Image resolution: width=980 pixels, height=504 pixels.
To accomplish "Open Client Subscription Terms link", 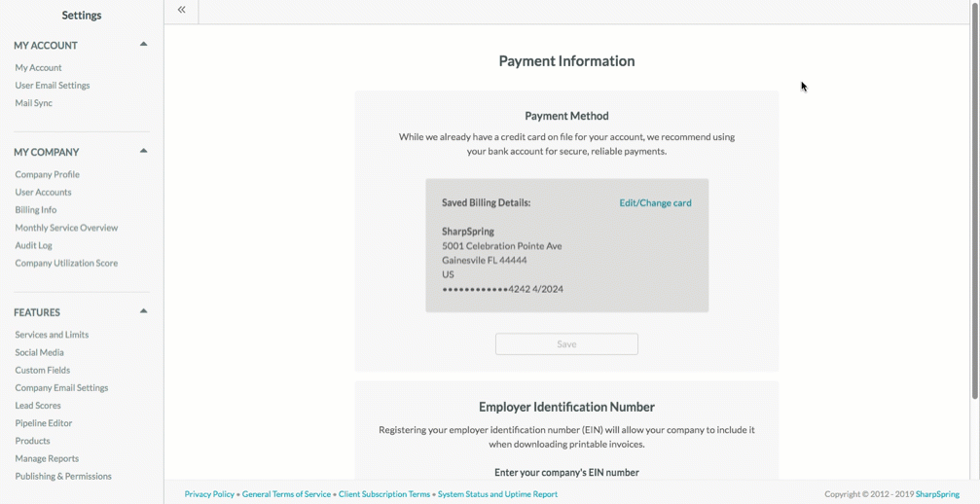I will click(384, 494).
